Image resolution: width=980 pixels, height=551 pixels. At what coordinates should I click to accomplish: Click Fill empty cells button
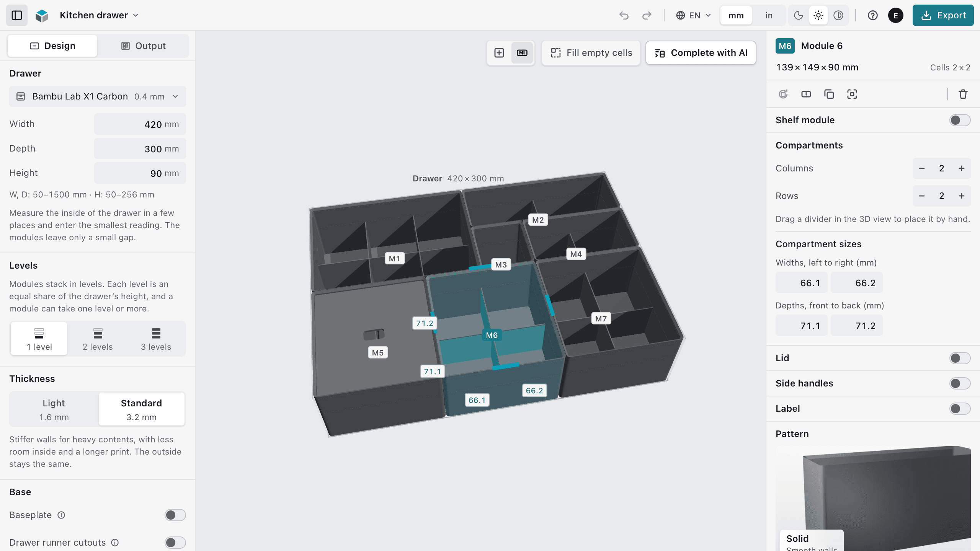point(591,53)
